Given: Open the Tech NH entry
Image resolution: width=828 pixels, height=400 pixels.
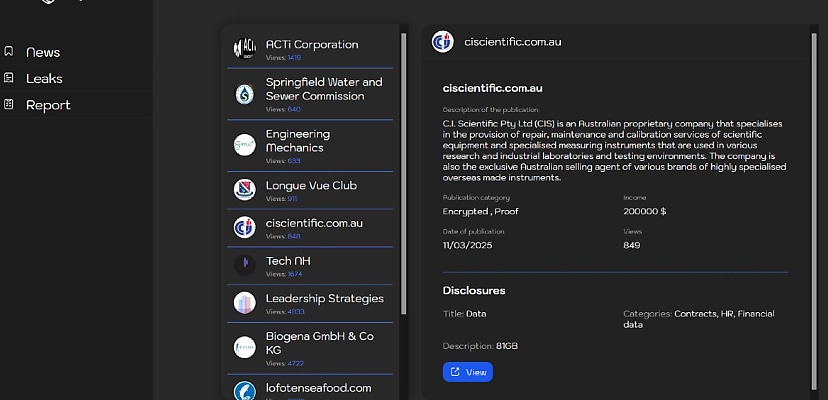Looking at the screenshot, I should tap(310, 265).
